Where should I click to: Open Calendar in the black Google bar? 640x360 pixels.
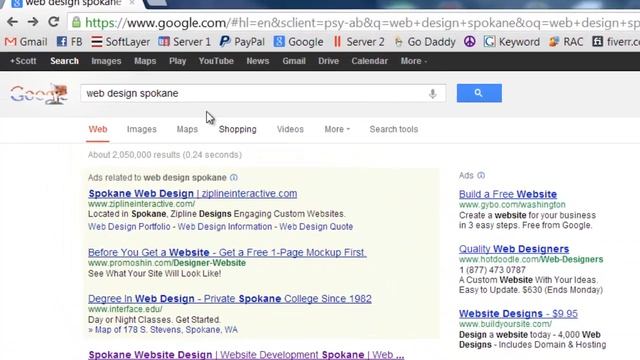point(369,61)
